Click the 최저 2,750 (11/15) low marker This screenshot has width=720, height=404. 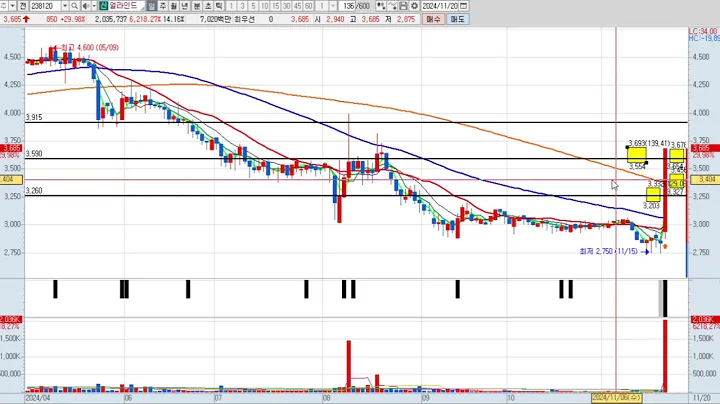pos(614,252)
